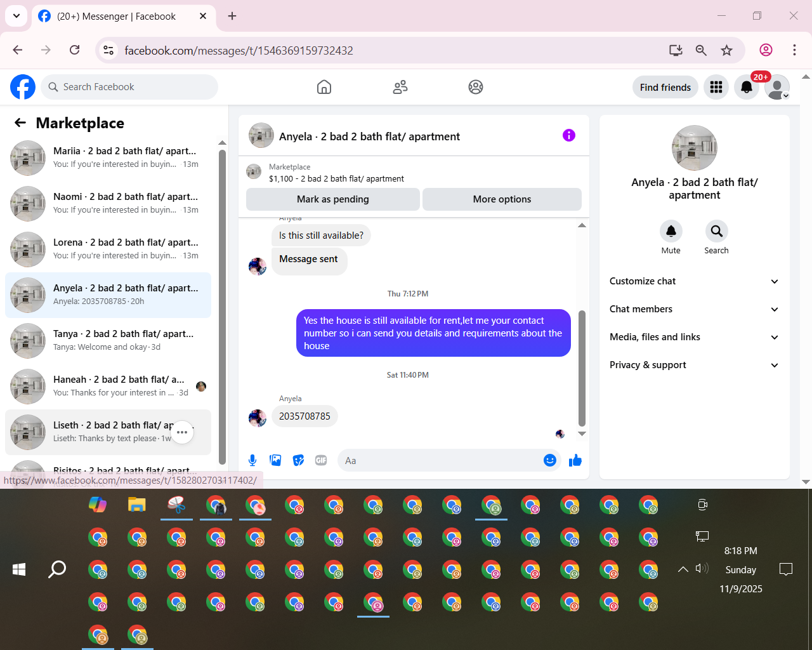
Task: Mute this conversation with the bell icon
Action: pos(671,231)
